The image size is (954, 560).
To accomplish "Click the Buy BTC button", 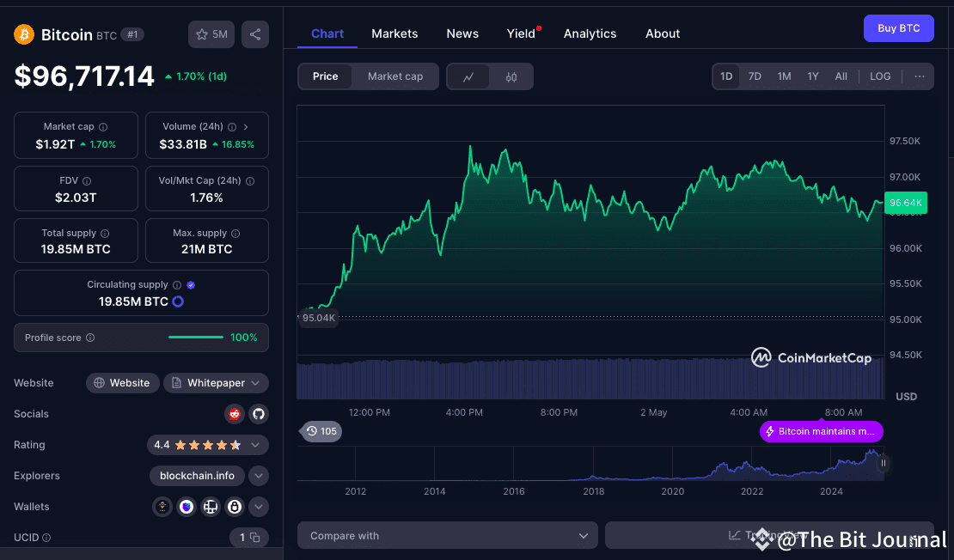I will [899, 28].
